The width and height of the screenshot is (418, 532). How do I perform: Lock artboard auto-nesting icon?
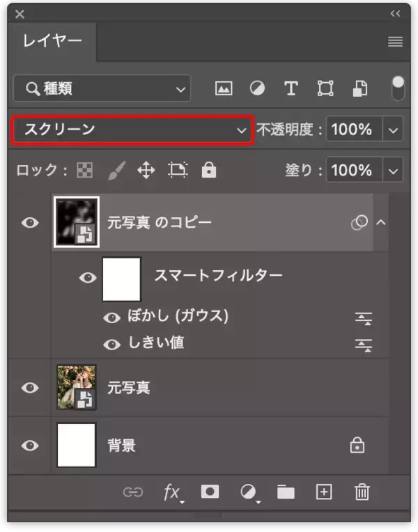tap(178, 170)
